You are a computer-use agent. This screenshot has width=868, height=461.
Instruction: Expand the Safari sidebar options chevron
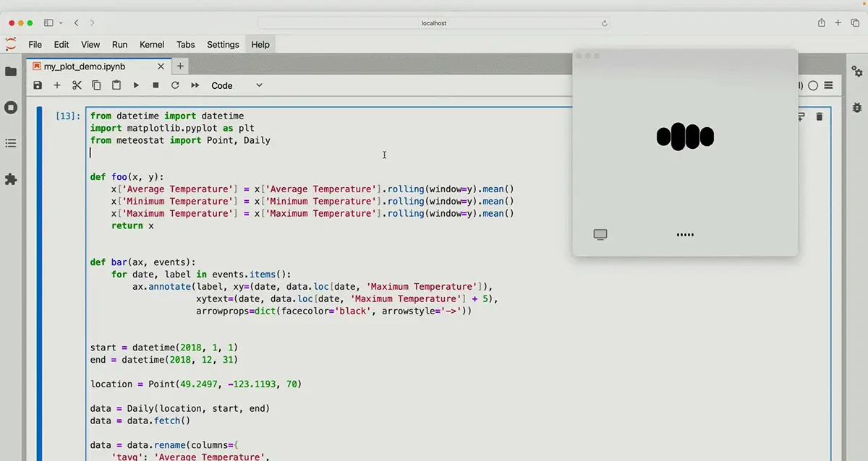pyautogui.click(x=61, y=23)
